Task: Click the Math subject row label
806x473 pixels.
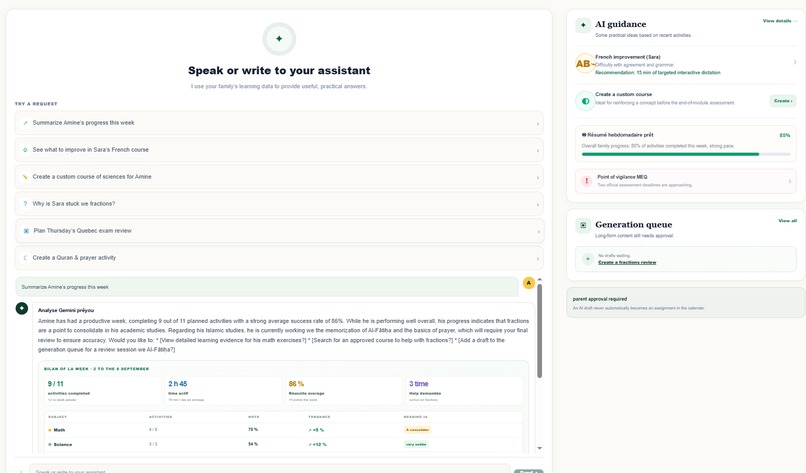Action: tap(59, 430)
